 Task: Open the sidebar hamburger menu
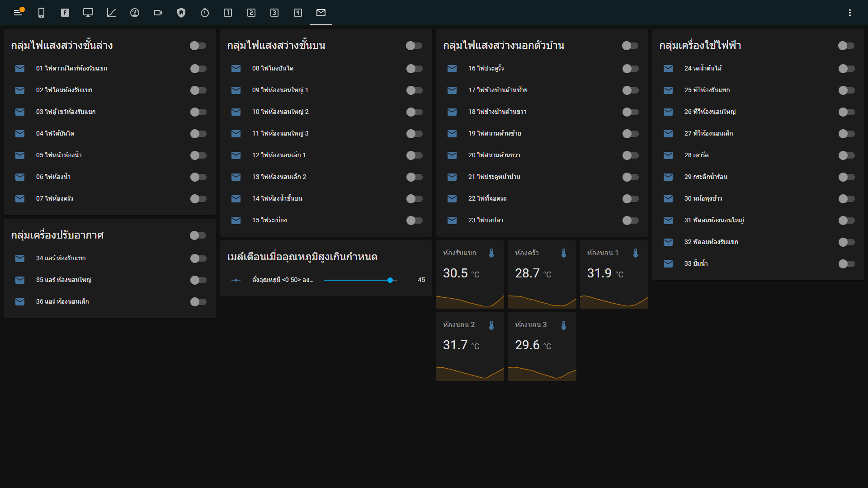click(18, 13)
